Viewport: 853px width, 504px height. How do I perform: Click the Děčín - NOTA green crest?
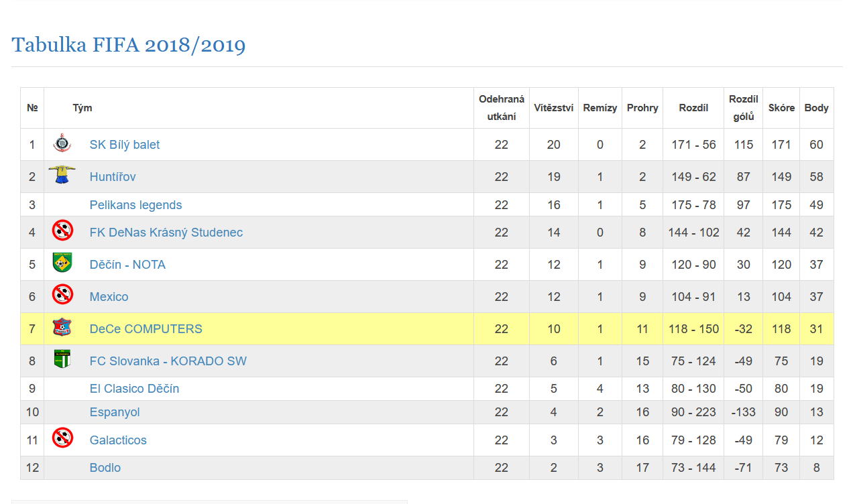pos(62,263)
